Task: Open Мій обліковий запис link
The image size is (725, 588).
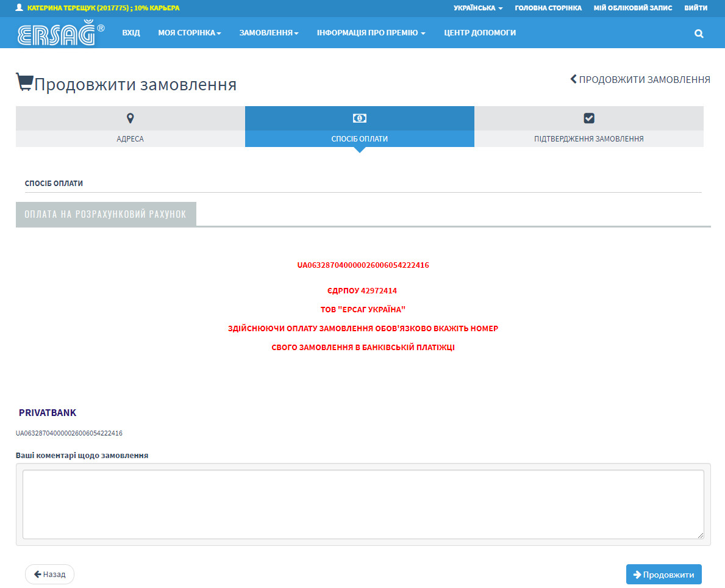Action: [x=632, y=8]
